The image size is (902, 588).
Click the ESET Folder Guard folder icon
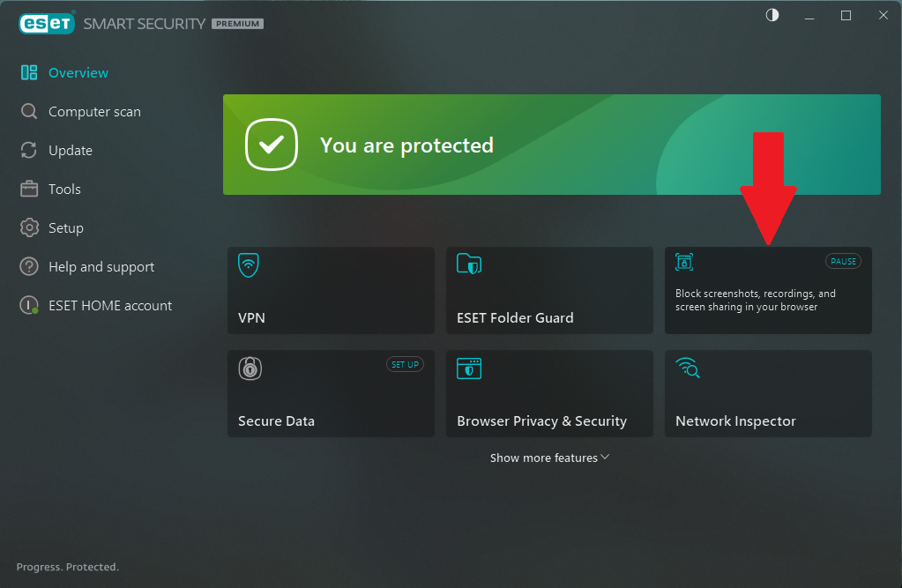pos(469,264)
